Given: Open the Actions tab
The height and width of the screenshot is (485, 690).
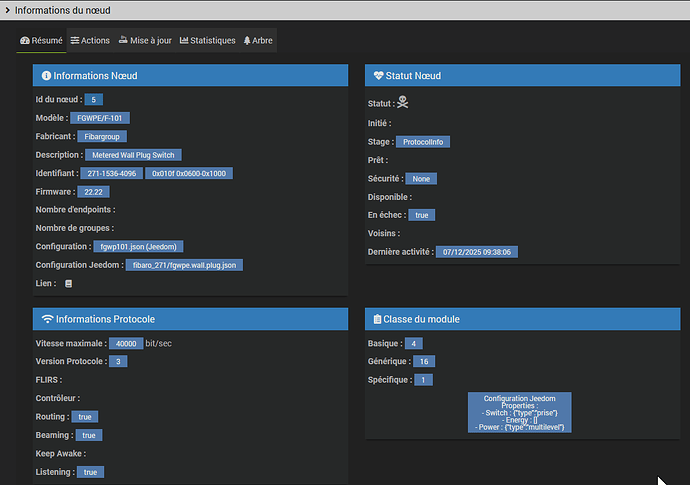Looking at the screenshot, I should [x=90, y=41].
